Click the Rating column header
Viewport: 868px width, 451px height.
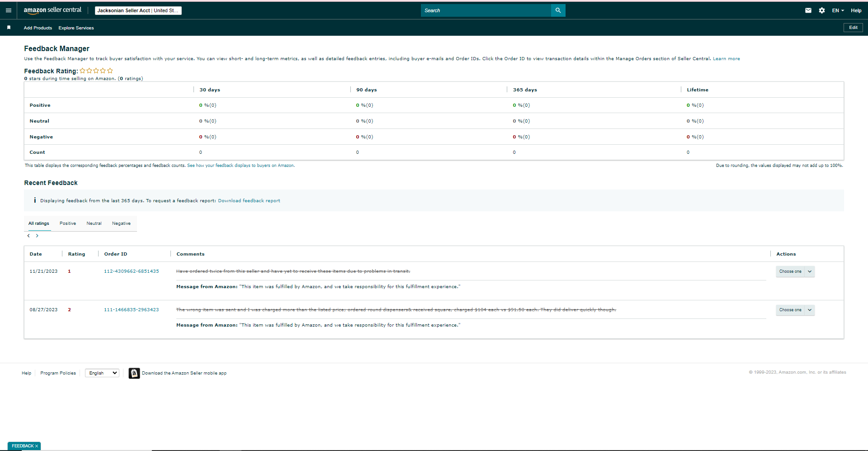pos(76,254)
